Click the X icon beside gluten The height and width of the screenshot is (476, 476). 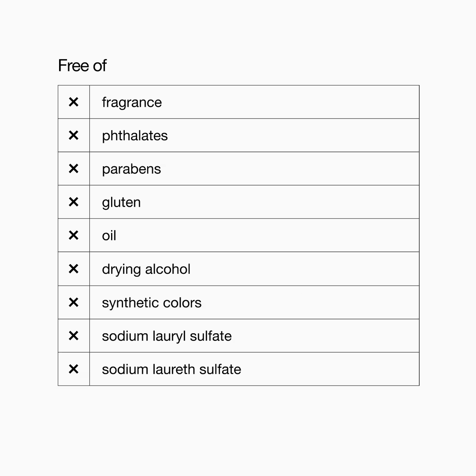[x=74, y=202]
